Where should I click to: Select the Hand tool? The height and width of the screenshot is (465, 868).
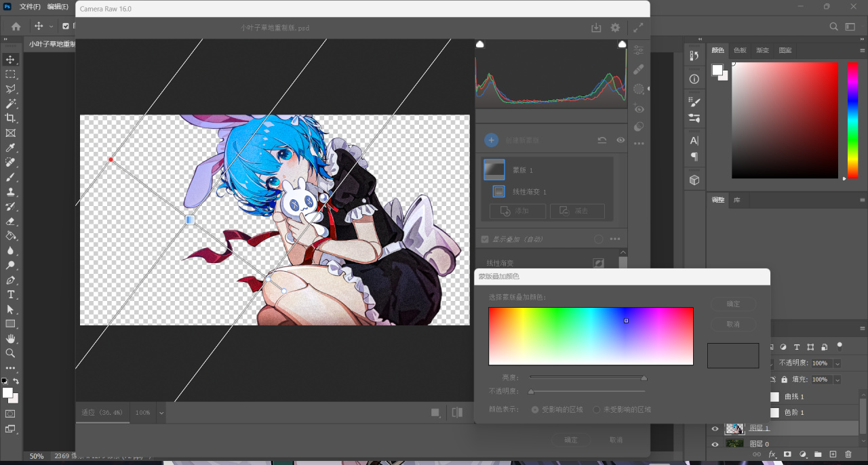(x=11, y=338)
